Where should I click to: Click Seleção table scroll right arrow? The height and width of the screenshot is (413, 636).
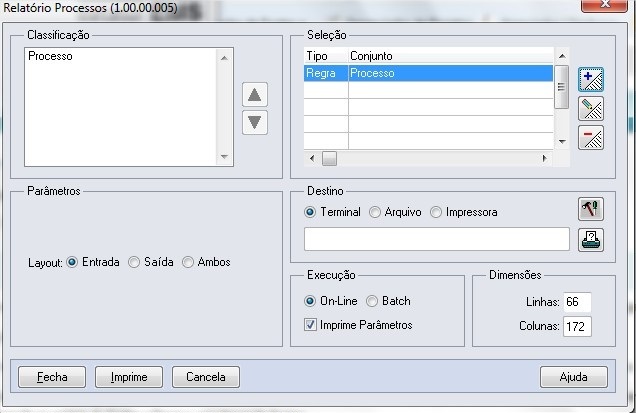[x=544, y=158]
